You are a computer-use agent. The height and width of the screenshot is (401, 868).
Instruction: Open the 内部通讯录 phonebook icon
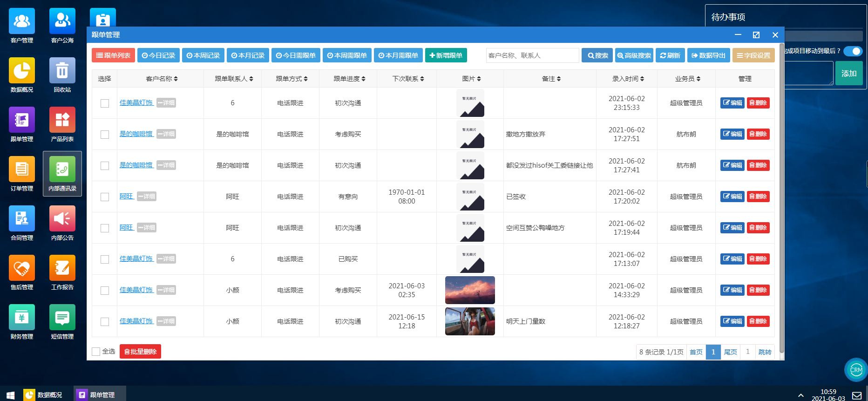(62, 170)
